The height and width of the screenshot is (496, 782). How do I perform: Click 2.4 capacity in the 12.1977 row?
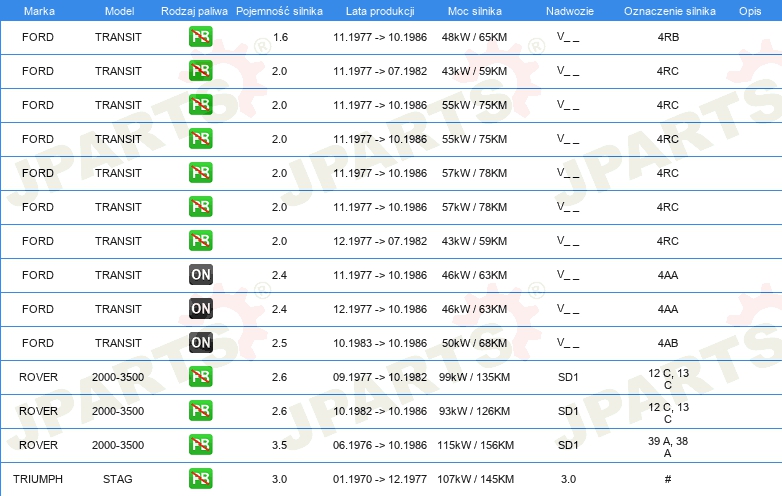pyautogui.click(x=279, y=309)
